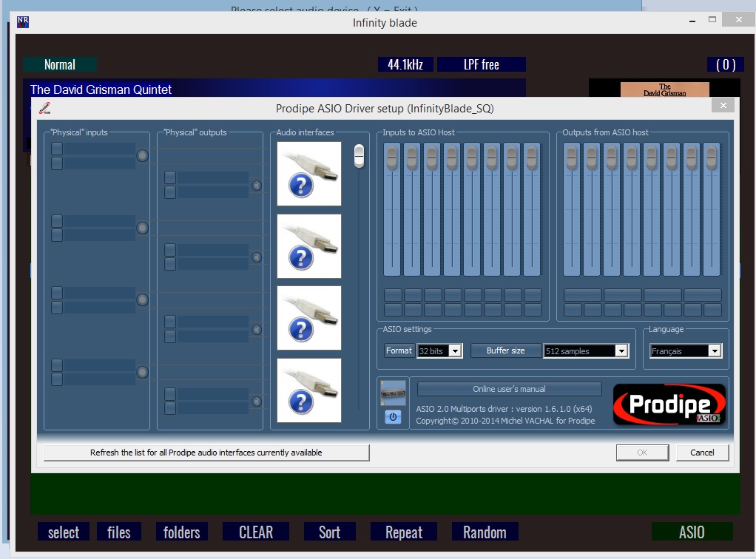Click the first physical outputs speaker icon

click(257, 186)
